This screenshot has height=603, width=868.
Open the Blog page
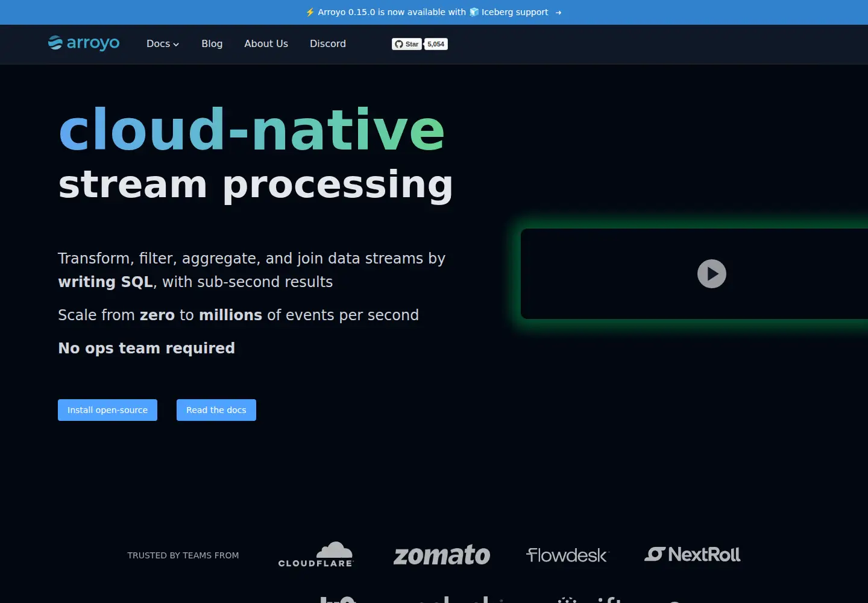[212, 43]
